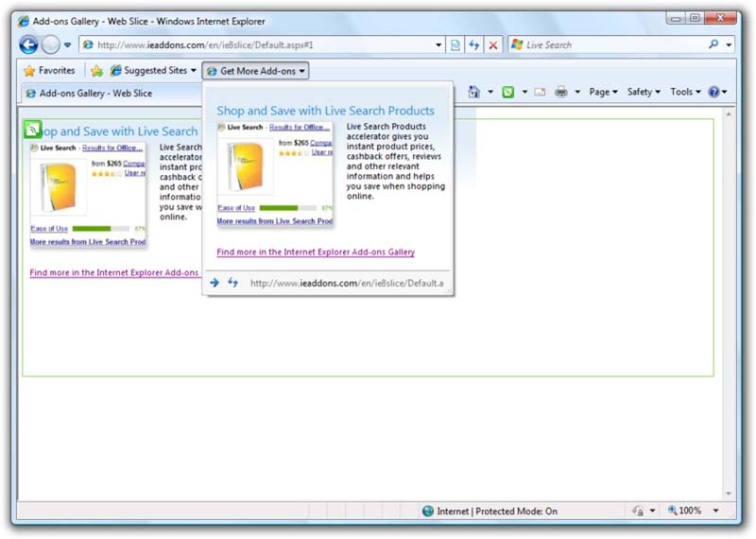Click More results from Live Search link on page
The height and width of the screenshot is (539, 756).
(x=88, y=242)
